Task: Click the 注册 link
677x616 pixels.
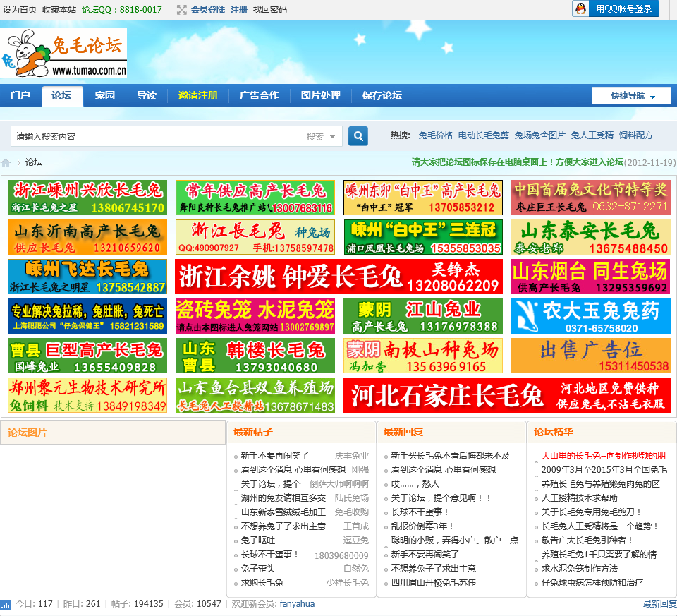Action: (239, 9)
